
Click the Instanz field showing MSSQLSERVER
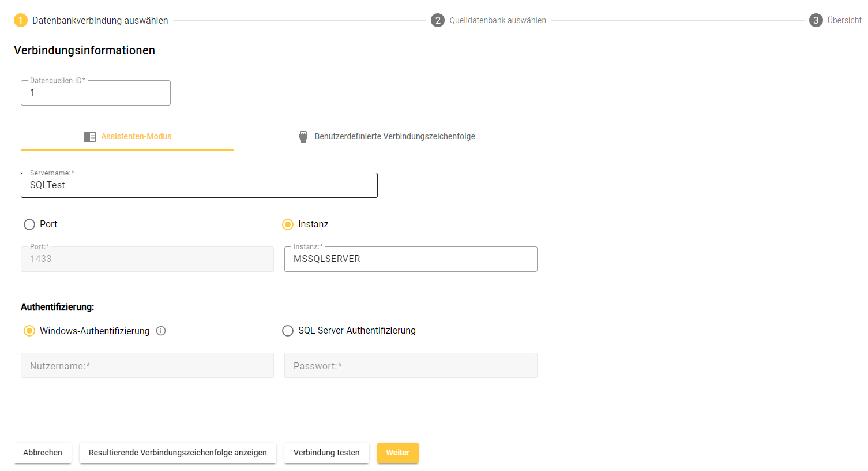(x=411, y=259)
